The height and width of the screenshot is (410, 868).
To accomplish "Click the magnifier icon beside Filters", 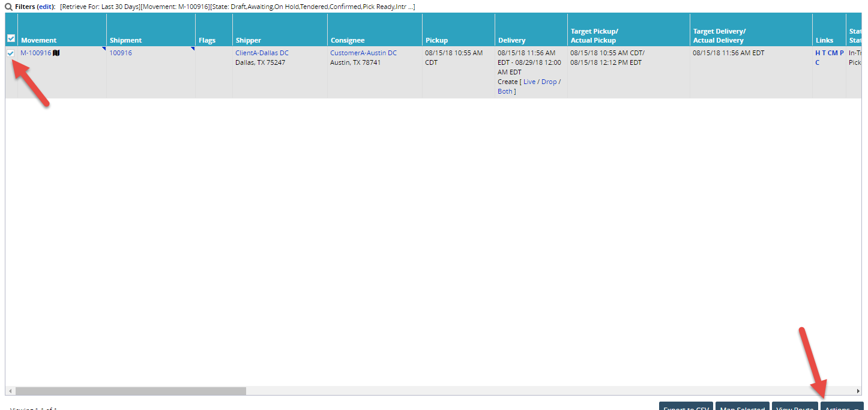I will click(9, 7).
